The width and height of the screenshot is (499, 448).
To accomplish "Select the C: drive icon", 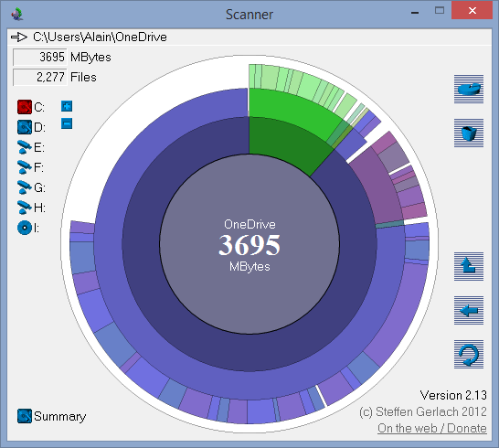I will (x=25, y=107).
